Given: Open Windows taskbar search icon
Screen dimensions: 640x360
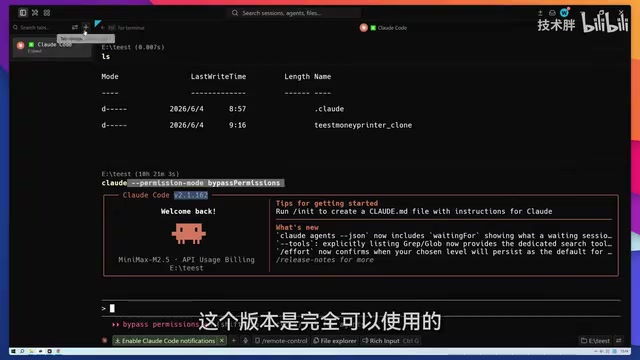Looking at the screenshot, I should coord(22,351).
